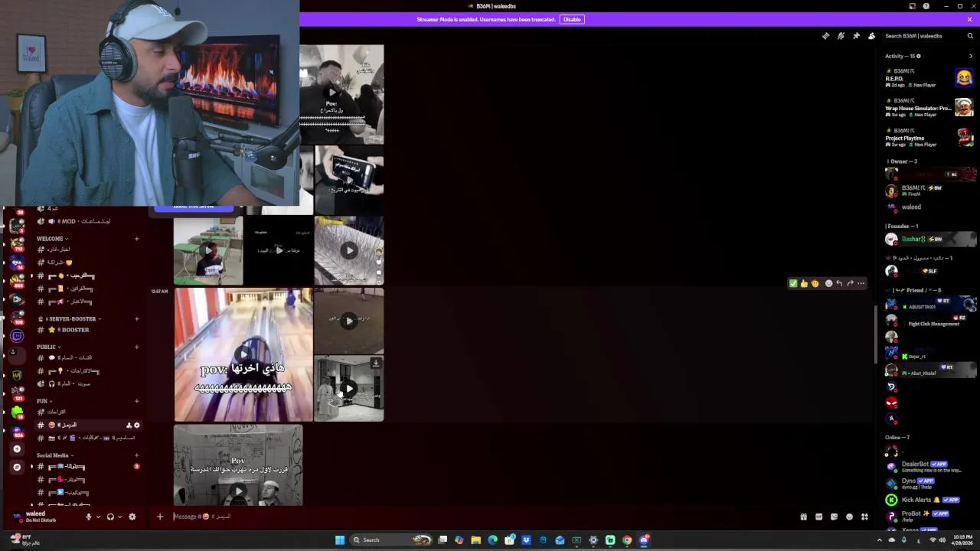Create channel in FUN category plus

(x=137, y=401)
